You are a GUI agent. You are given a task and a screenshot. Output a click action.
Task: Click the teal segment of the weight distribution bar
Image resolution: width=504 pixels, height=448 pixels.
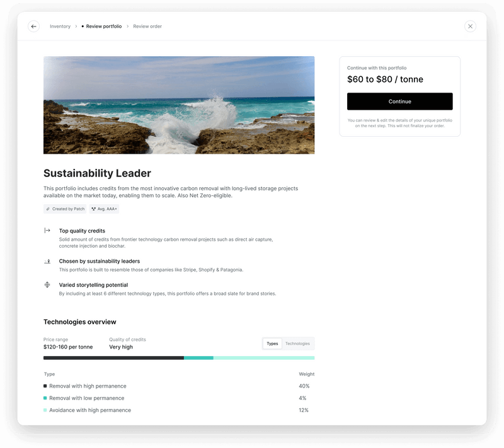tap(198, 357)
